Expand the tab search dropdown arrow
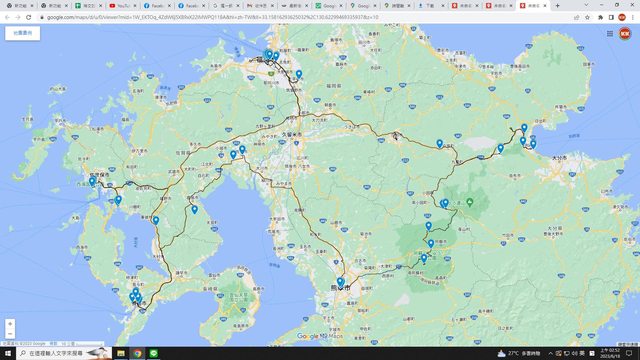This screenshot has height=360, width=640. [x=586, y=5]
